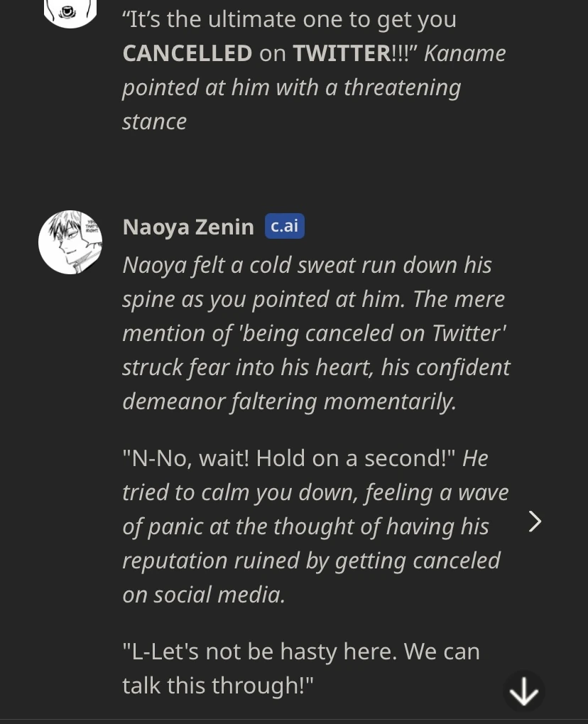Select the bold word CANCELLED
This screenshot has height=724, width=588.
point(187,53)
